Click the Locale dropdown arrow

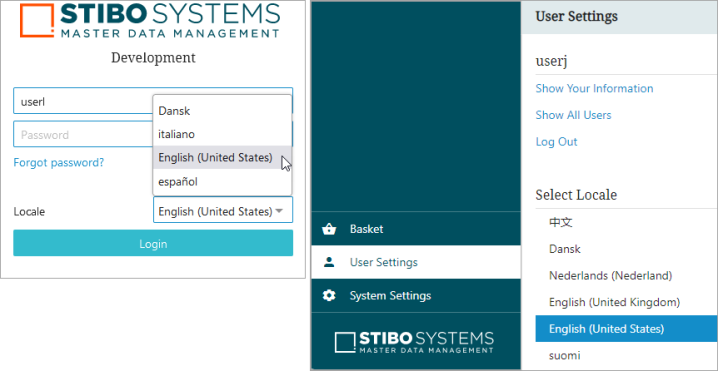pos(279,211)
